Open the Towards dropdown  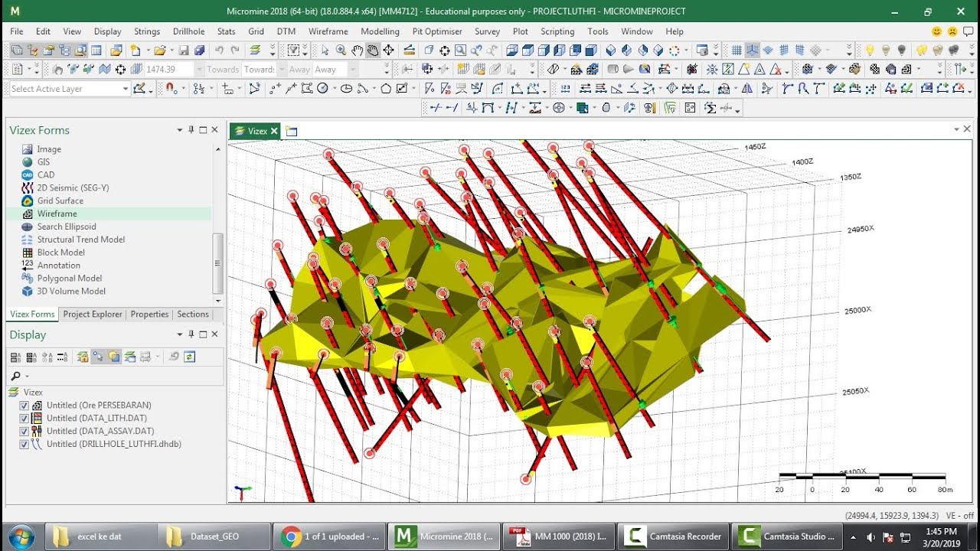point(283,70)
